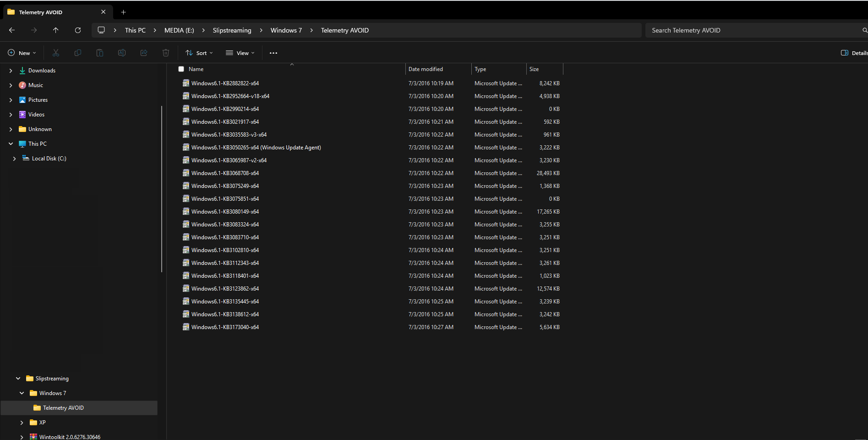Open the See more ellipsis menu
This screenshot has height=440, width=868.
[273, 53]
